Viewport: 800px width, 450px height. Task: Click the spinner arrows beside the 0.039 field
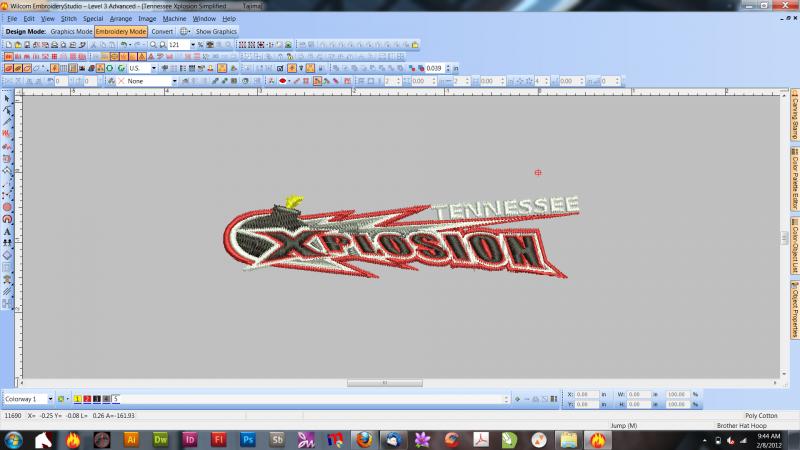pos(448,68)
